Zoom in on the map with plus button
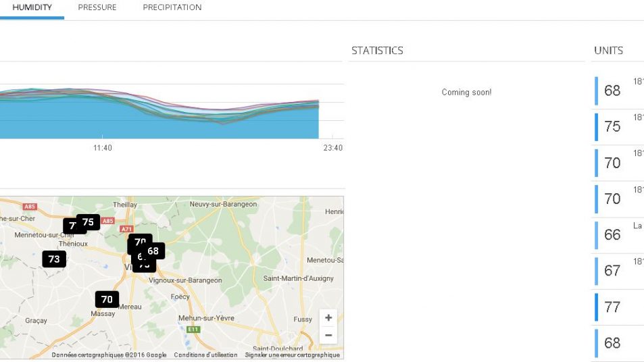This screenshot has width=644, height=362. tap(328, 318)
